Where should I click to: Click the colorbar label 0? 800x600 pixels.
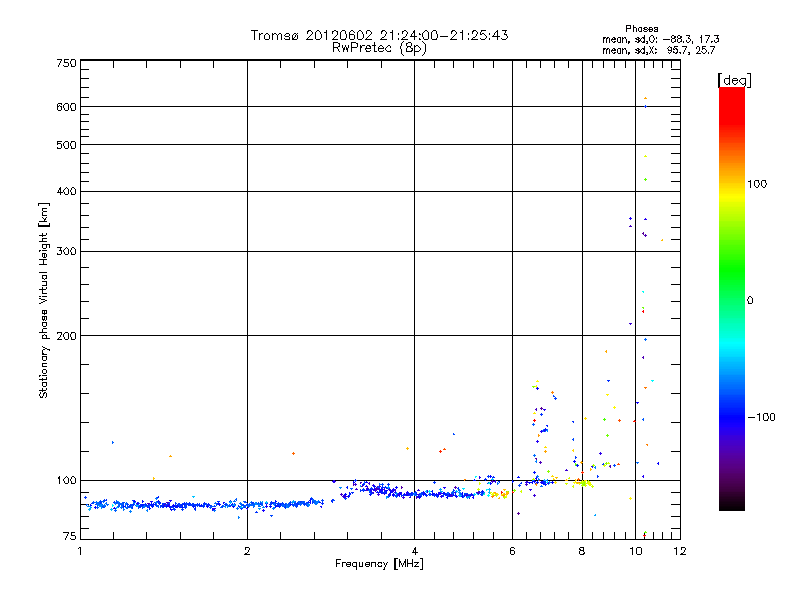click(x=750, y=301)
